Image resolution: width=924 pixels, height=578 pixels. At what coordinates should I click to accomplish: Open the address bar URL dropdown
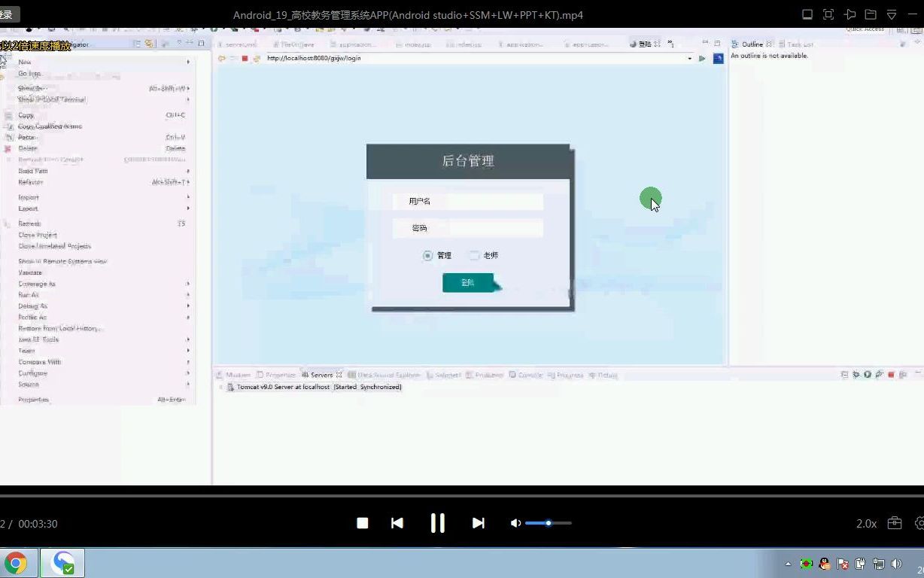pyautogui.click(x=690, y=58)
